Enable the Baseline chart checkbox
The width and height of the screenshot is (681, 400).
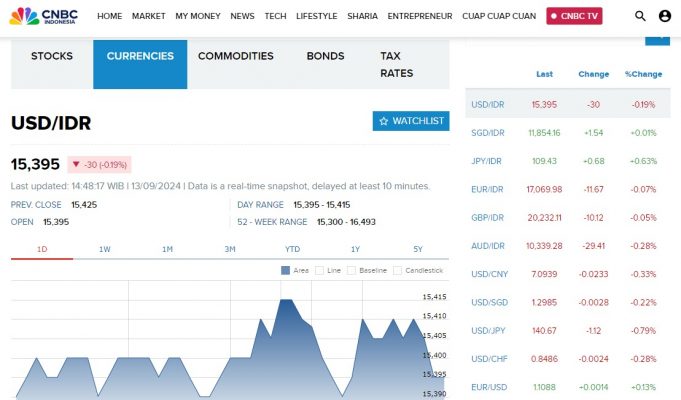tap(352, 270)
